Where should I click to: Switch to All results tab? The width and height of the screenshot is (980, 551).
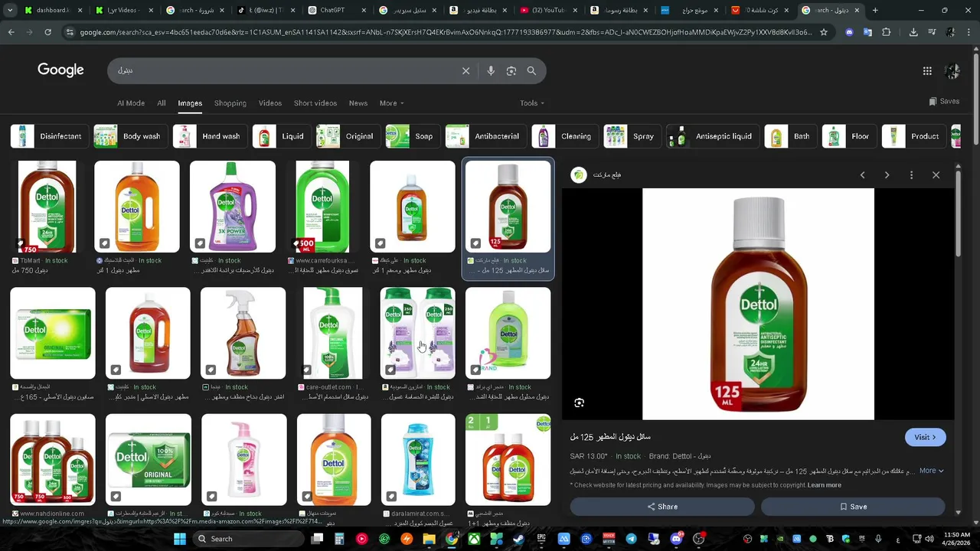[x=161, y=103]
